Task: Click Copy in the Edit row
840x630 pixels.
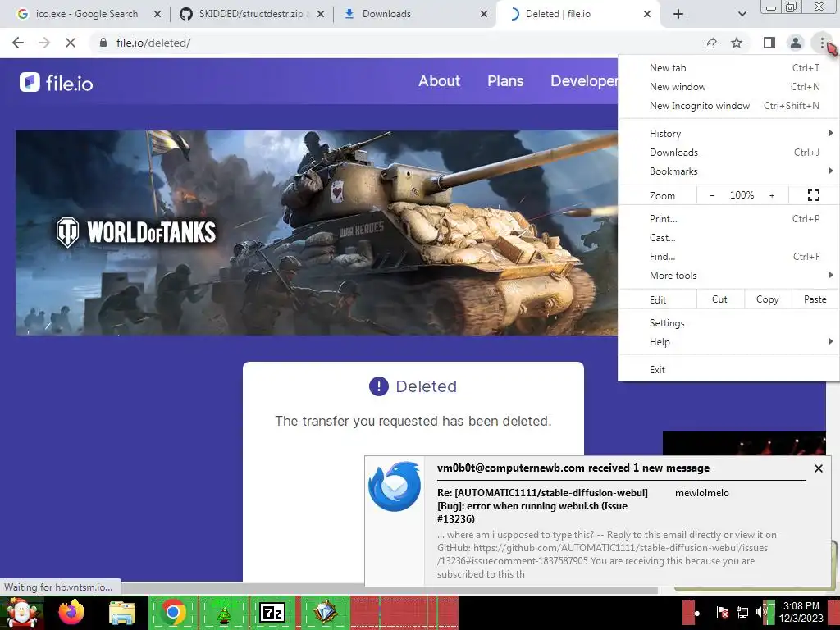Action: [x=767, y=299]
